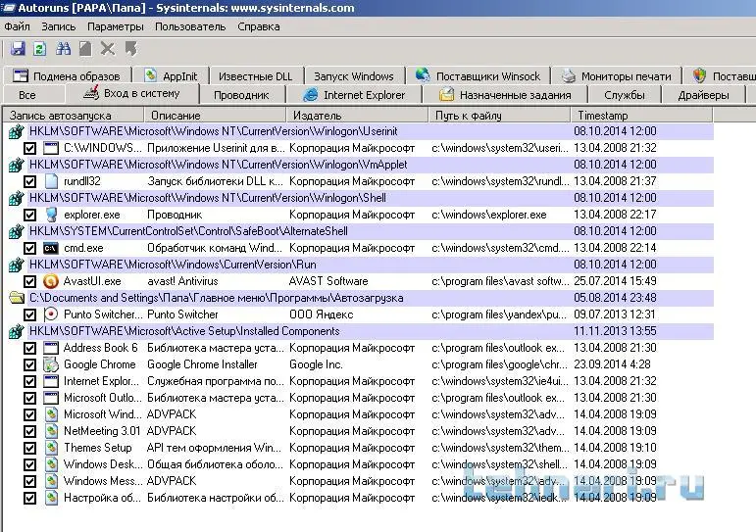
Task: Toggle the NetMeeting 3.01 checkbox
Action: (30, 431)
